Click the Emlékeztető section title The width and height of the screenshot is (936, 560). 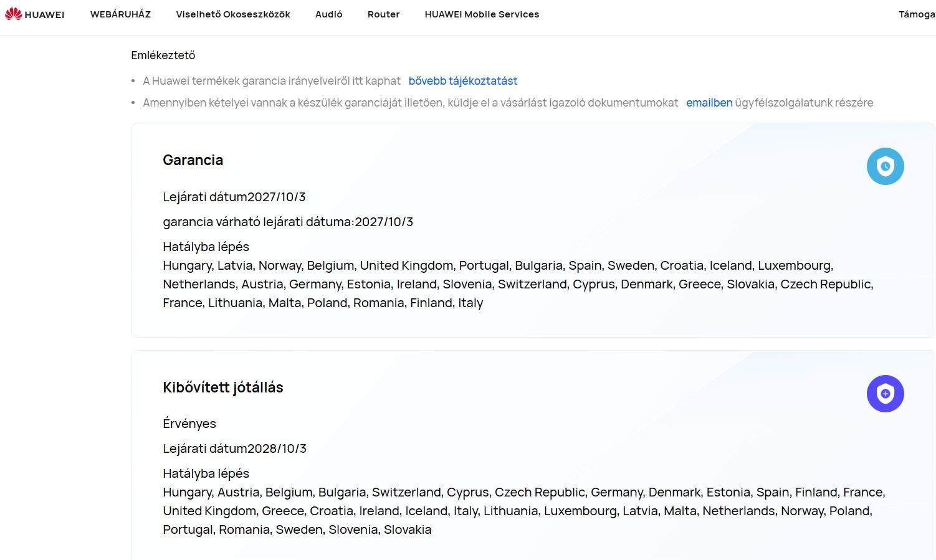point(163,55)
